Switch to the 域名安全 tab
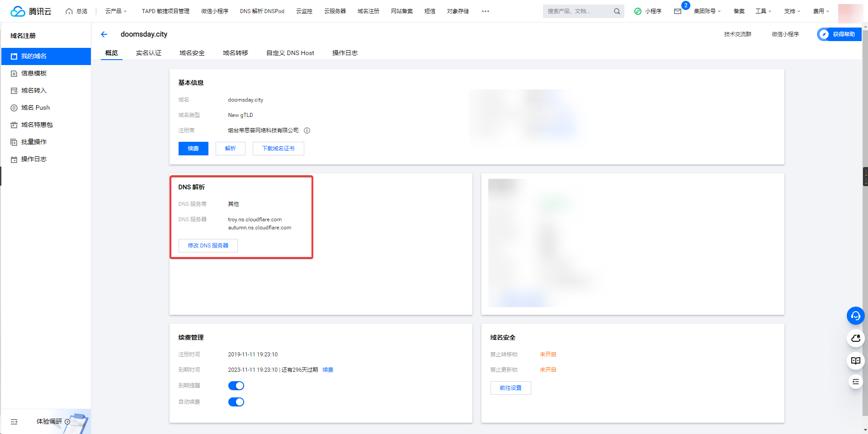Viewport: 868px width, 434px height. click(192, 53)
